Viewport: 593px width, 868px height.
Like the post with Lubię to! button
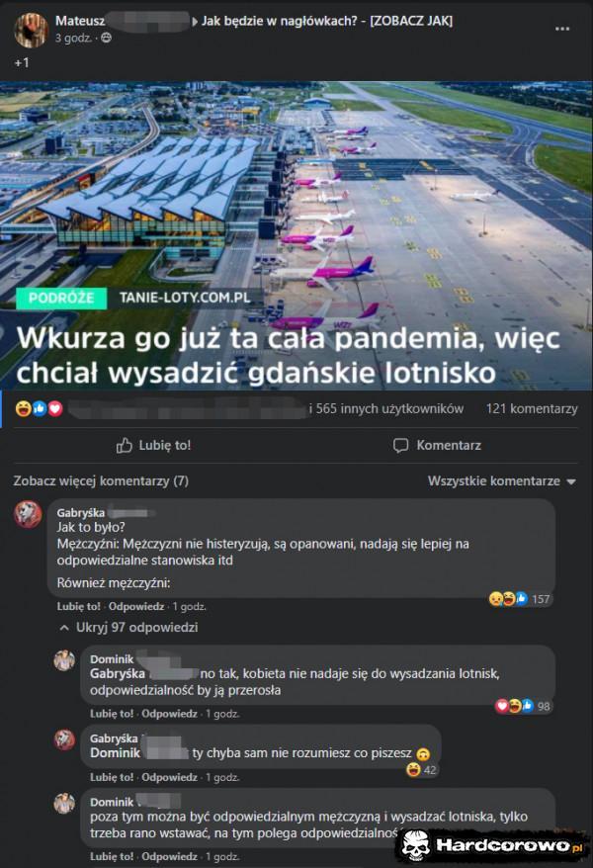tap(153, 446)
